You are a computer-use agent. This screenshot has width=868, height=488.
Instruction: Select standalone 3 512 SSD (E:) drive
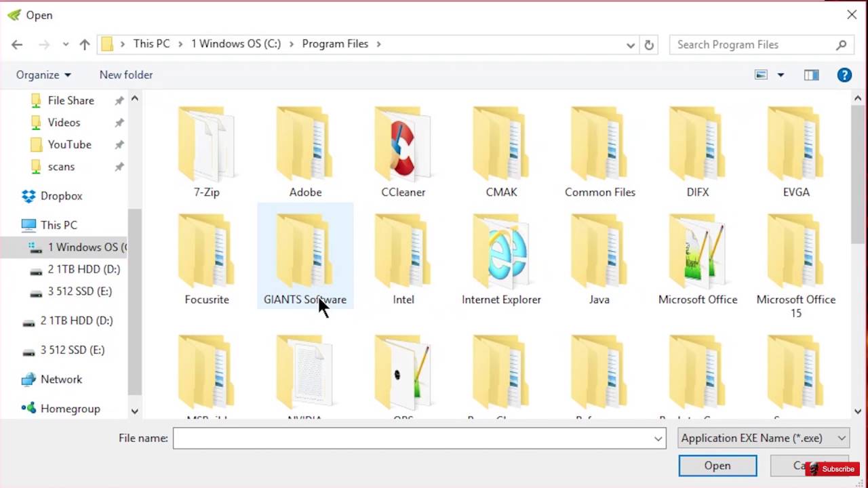coord(63,350)
